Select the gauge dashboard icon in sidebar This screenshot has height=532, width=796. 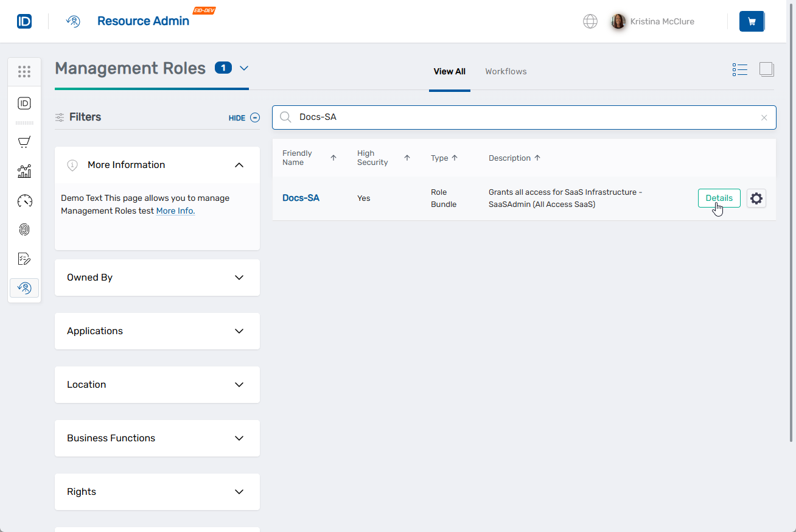pyautogui.click(x=24, y=200)
